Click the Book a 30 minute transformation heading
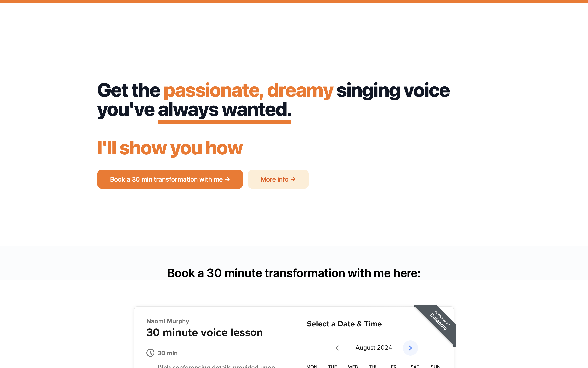Image resolution: width=588 pixels, height=368 pixels. point(294,273)
